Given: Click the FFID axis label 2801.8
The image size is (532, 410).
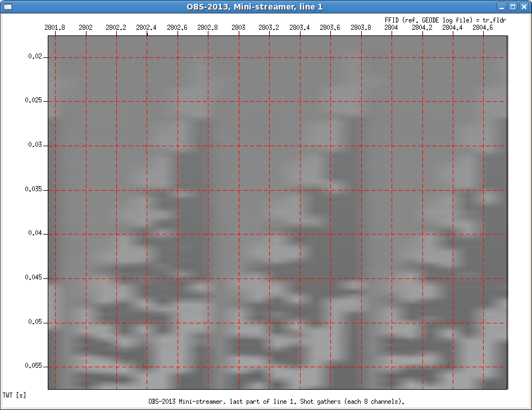Looking at the screenshot, I should 55,28.
